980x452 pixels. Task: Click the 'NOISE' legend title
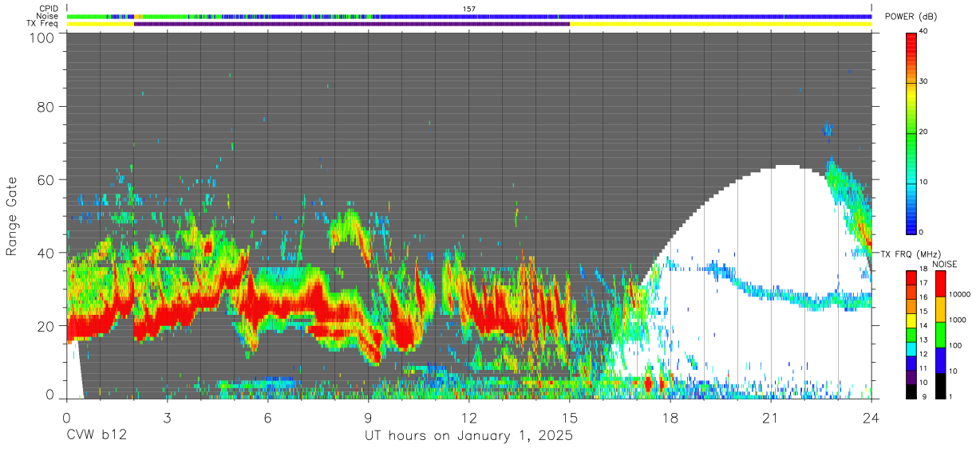(x=944, y=264)
